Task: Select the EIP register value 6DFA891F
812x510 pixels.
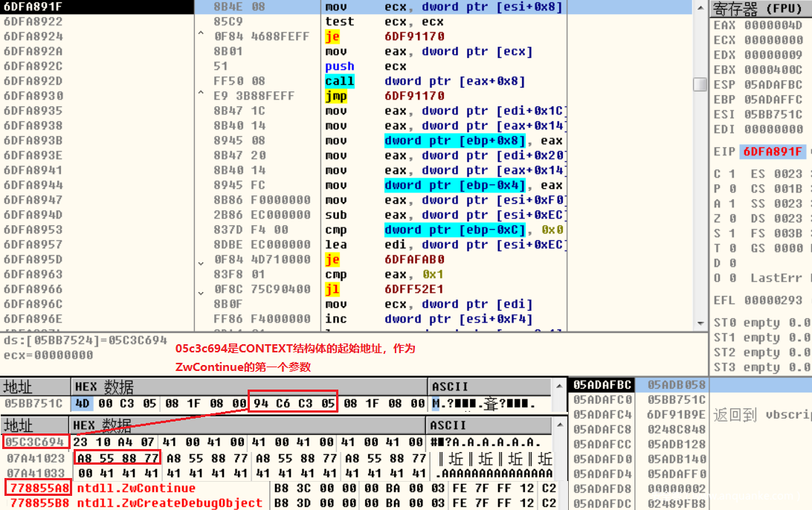Action: (772, 152)
